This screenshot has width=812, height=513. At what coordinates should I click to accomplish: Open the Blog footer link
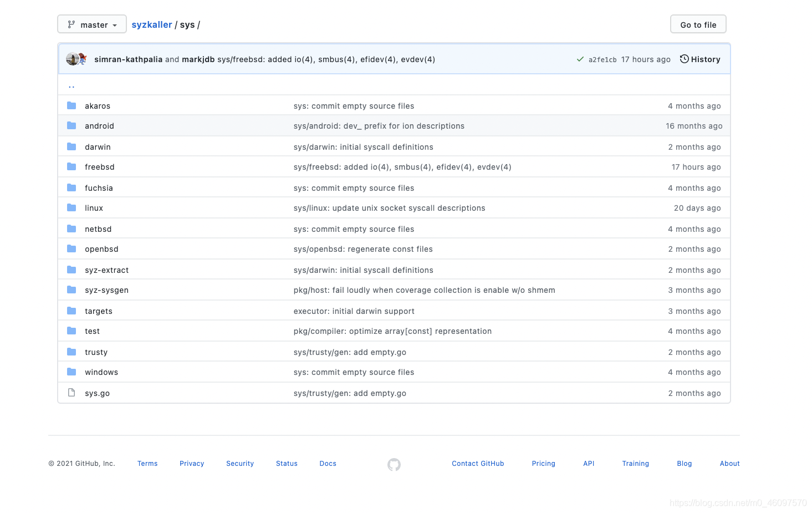tap(684, 464)
